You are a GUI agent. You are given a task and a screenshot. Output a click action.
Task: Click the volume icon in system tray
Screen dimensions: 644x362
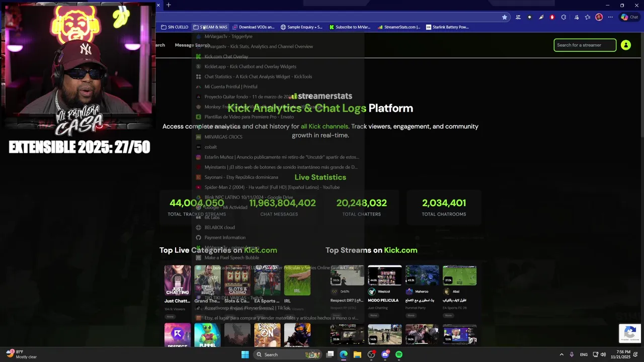click(603, 354)
